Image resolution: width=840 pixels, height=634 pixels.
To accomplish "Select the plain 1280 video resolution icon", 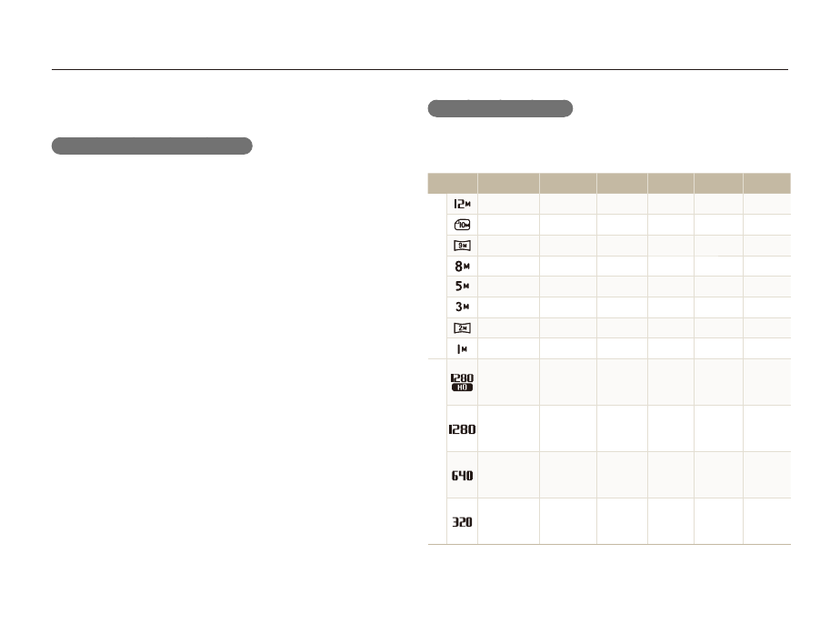I will coord(462,428).
